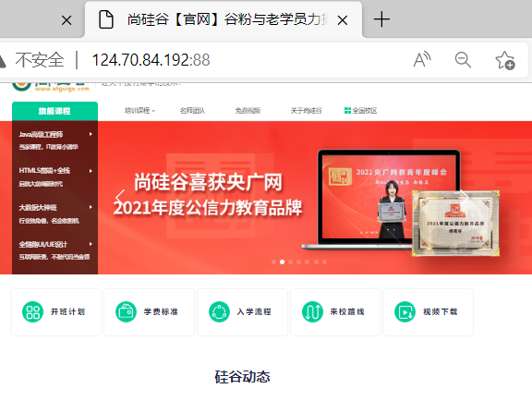Add this page to favorites

(505, 60)
